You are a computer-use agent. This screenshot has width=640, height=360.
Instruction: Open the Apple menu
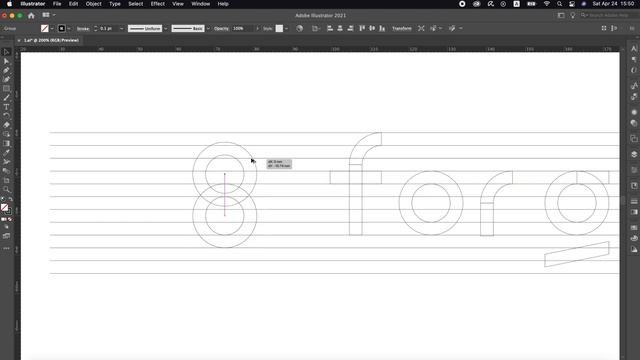coord(9,4)
